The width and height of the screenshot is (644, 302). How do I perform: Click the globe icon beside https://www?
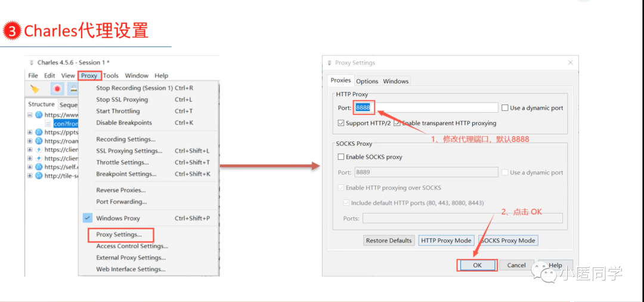click(x=39, y=115)
